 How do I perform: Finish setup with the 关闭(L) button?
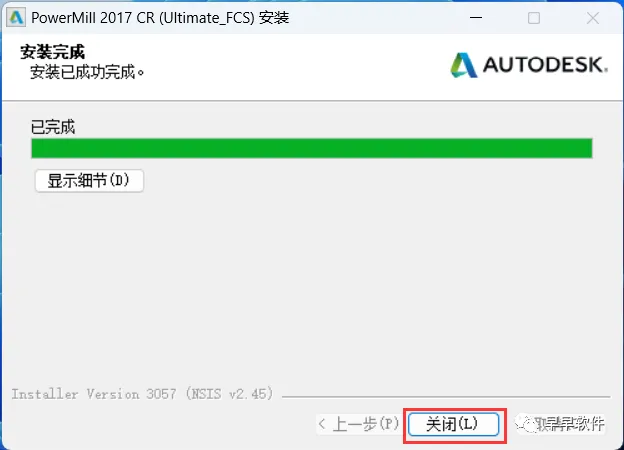click(x=454, y=424)
